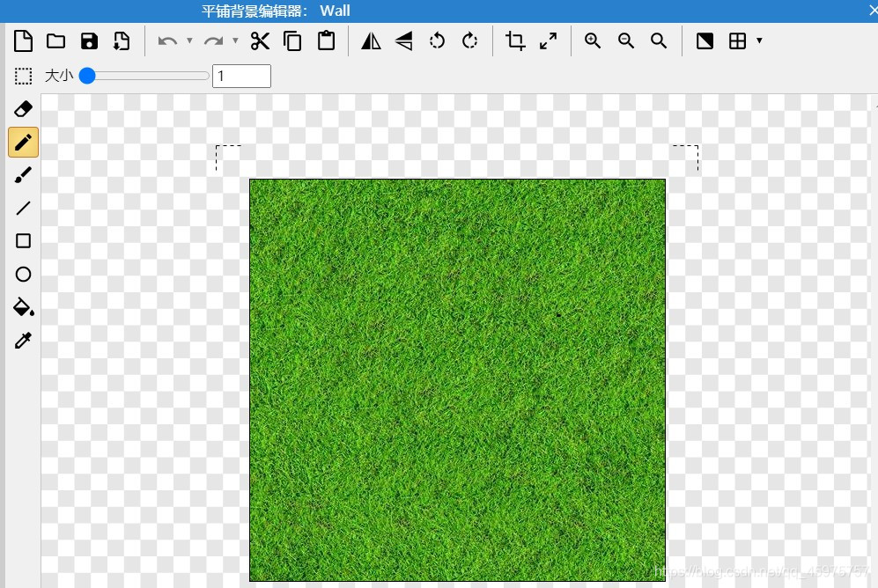Image resolution: width=878 pixels, height=588 pixels.
Task: Click the size value input field
Action: pyautogui.click(x=241, y=76)
